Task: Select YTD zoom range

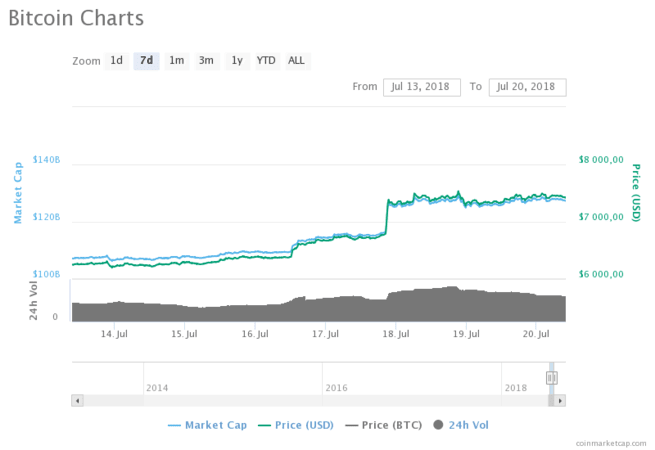Action: pyautogui.click(x=266, y=61)
